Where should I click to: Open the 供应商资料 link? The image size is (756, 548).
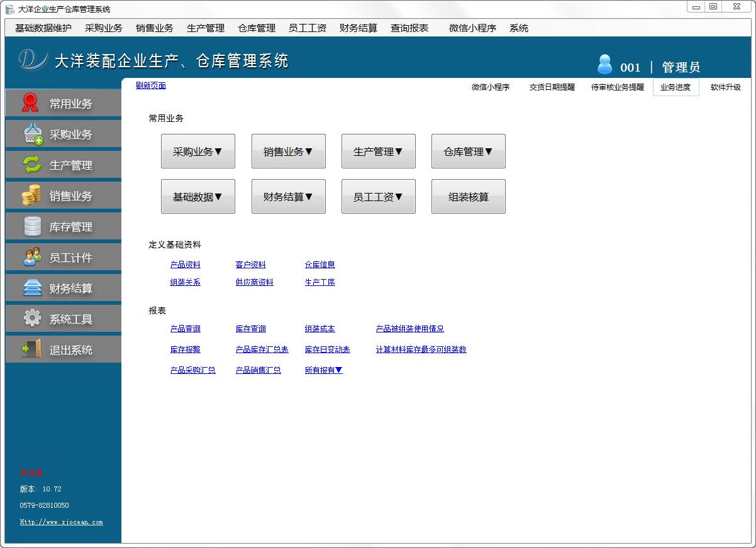[255, 282]
